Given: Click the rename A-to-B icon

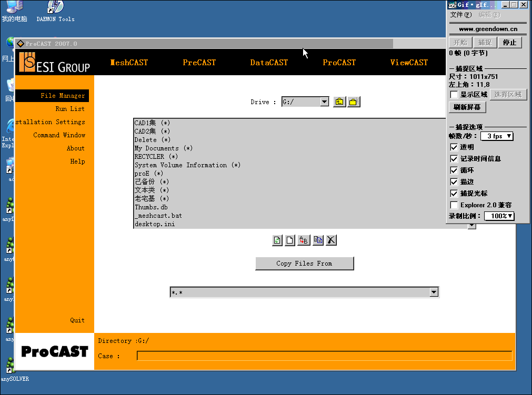Looking at the screenshot, I should pyautogui.click(x=304, y=240).
